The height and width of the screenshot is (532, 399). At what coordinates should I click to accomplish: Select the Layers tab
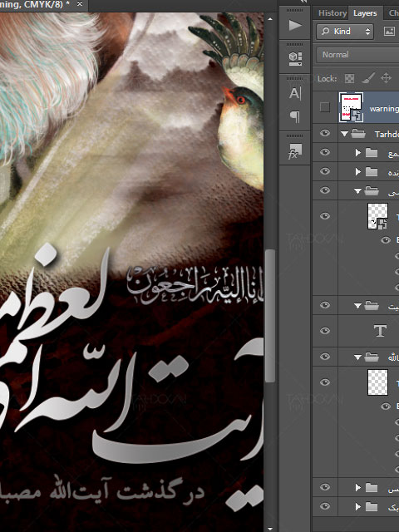(365, 13)
